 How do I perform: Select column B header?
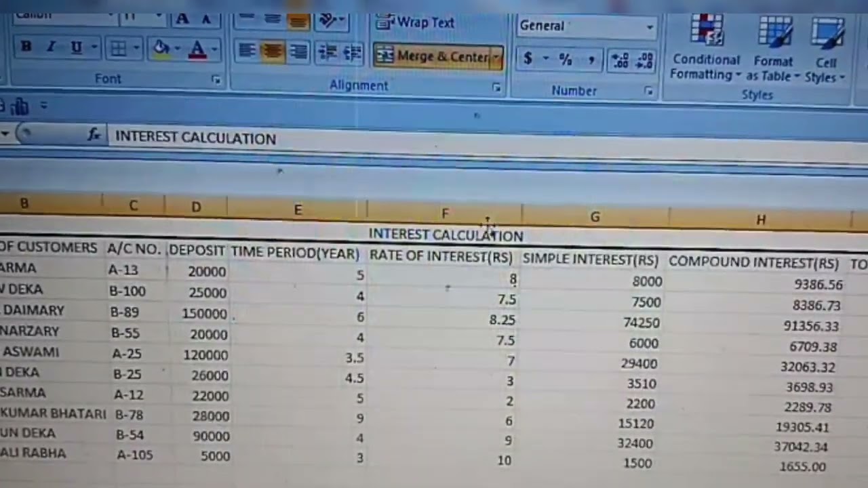(x=51, y=204)
